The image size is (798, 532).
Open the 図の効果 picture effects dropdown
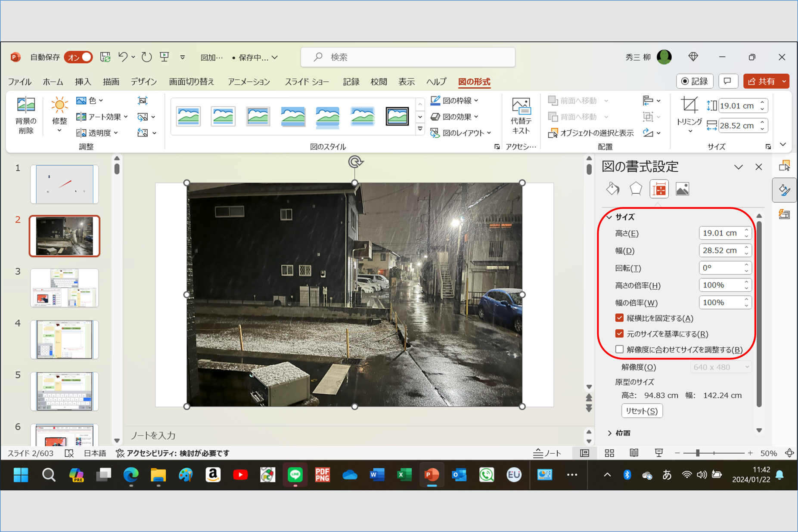point(454,117)
